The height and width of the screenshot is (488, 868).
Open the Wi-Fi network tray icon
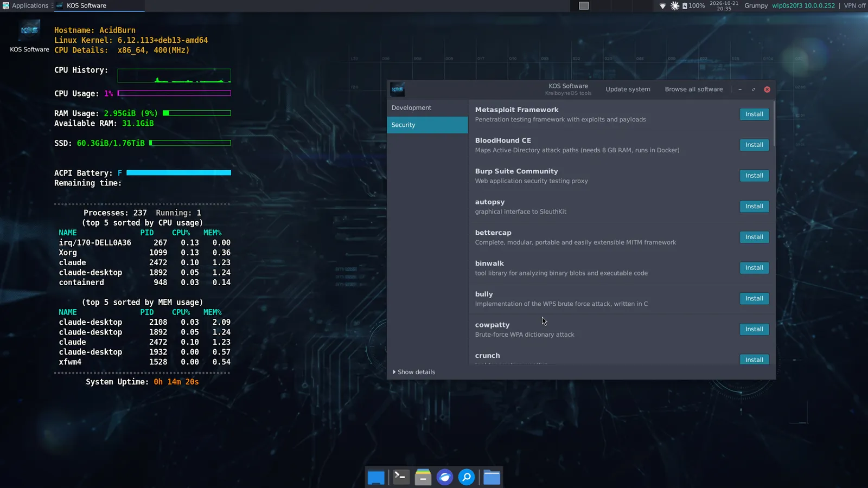coord(662,6)
